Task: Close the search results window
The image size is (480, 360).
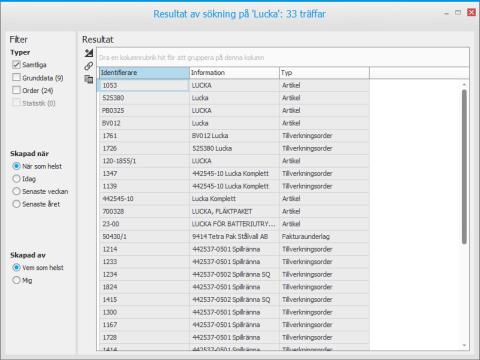Action: (x=471, y=13)
